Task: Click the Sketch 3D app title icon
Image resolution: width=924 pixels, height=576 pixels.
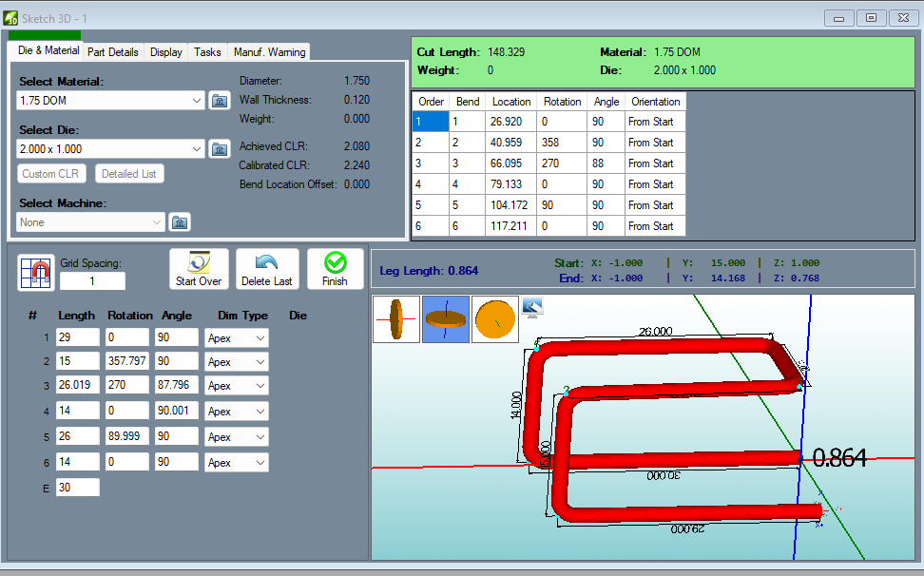Action: pyautogui.click(x=10, y=18)
